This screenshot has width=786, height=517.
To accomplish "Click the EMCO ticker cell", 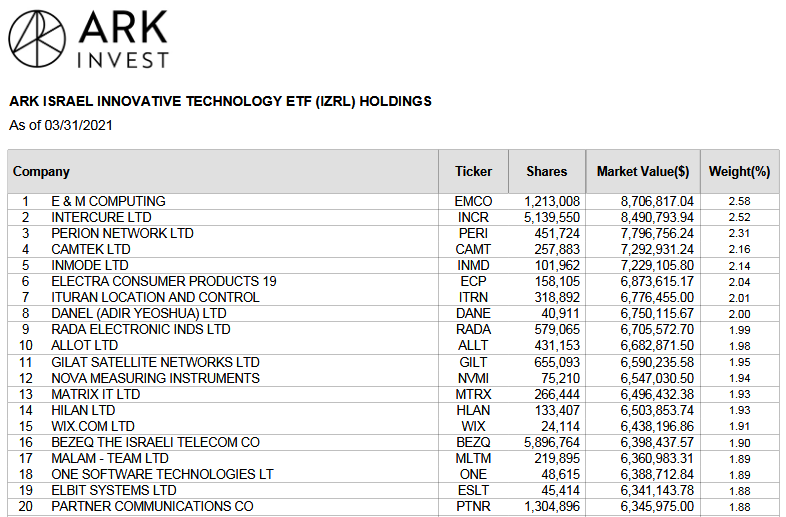I will (473, 201).
